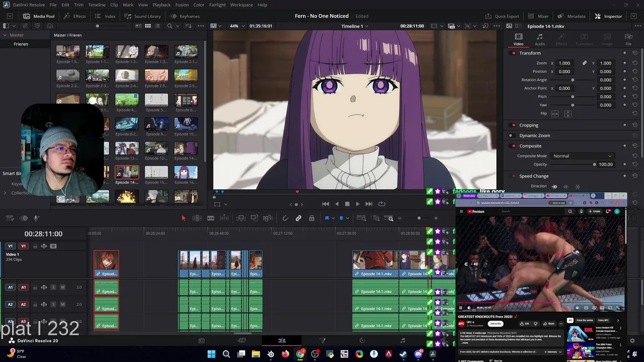Toggle Zoom X/Y link chain icon

(585, 63)
